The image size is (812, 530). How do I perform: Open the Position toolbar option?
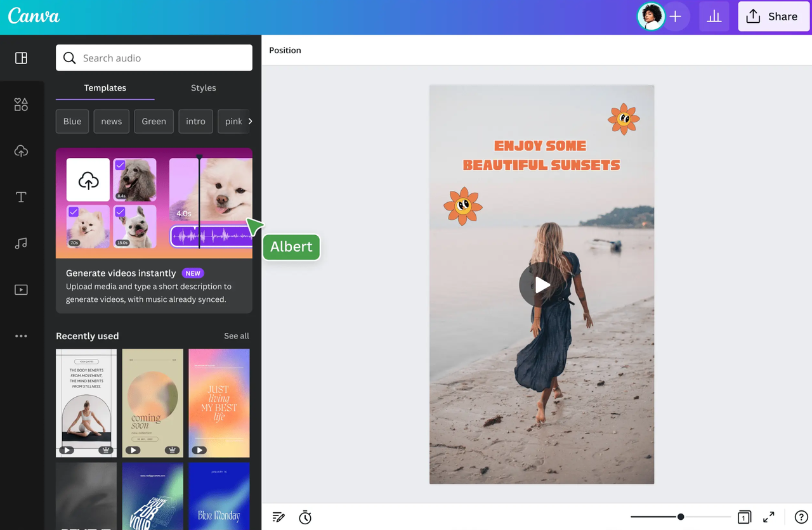[x=285, y=50]
